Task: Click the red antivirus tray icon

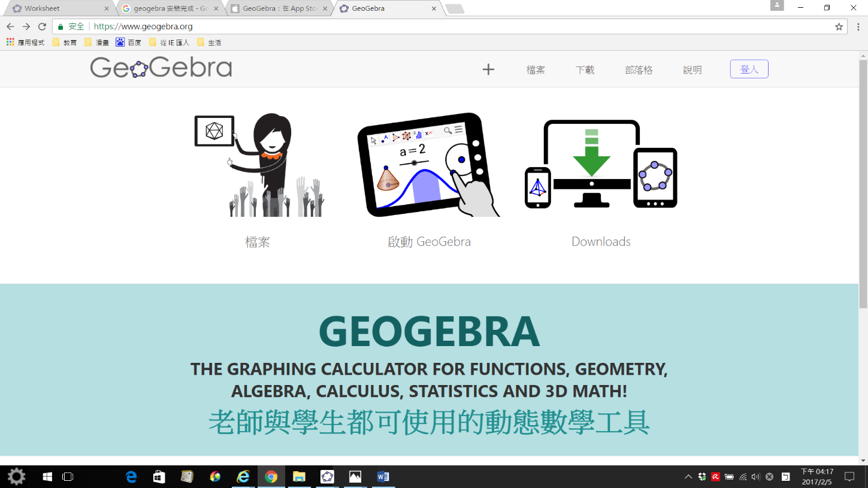Action: pyautogui.click(x=715, y=477)
